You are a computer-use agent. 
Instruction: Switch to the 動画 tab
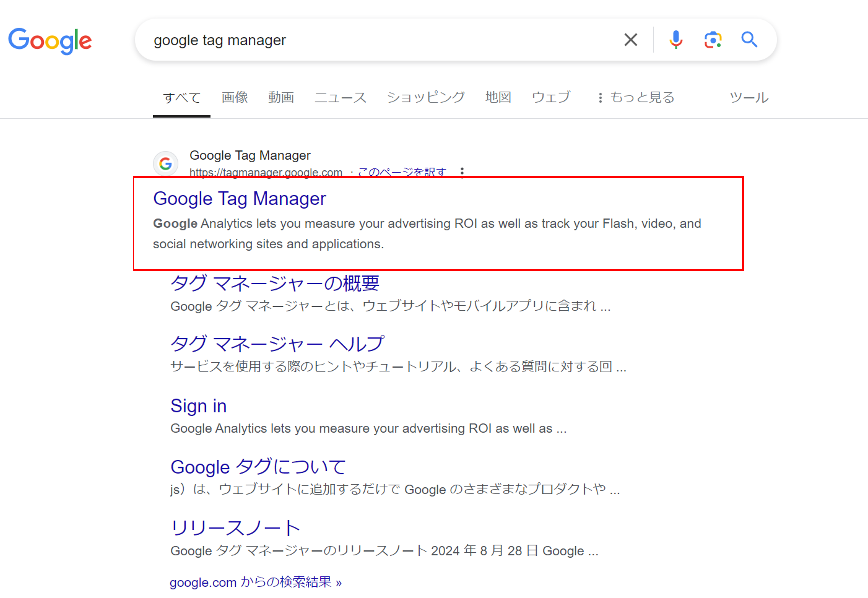point(281,97)
